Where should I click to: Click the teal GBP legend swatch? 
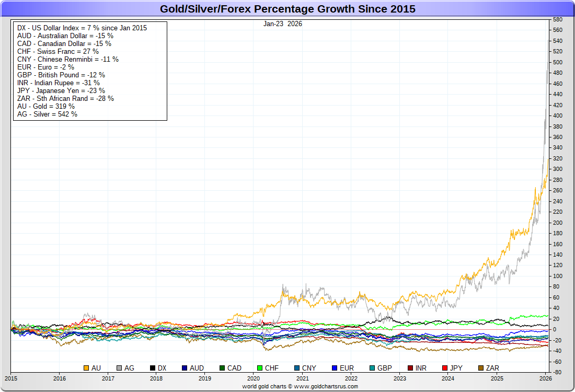click(372, 368)
